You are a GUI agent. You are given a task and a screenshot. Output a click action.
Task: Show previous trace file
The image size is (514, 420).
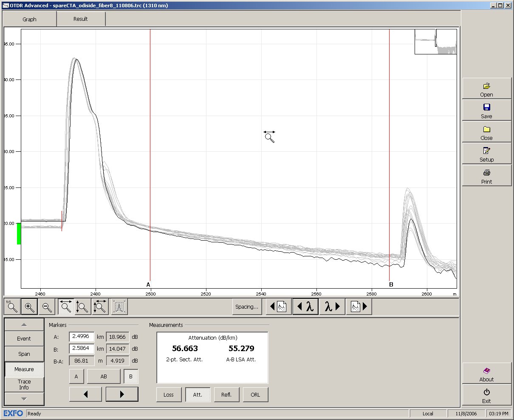[279, 306]
